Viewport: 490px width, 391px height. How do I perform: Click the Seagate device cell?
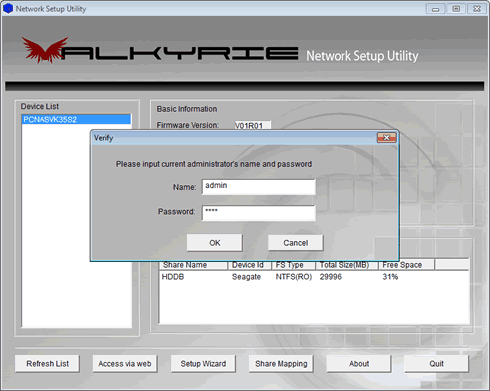pos(246,277)
